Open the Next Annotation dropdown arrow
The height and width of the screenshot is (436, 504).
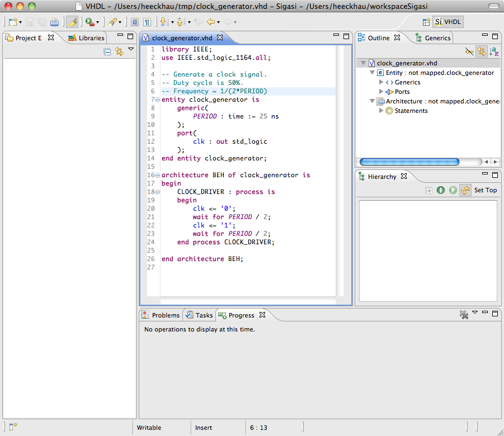172,22
